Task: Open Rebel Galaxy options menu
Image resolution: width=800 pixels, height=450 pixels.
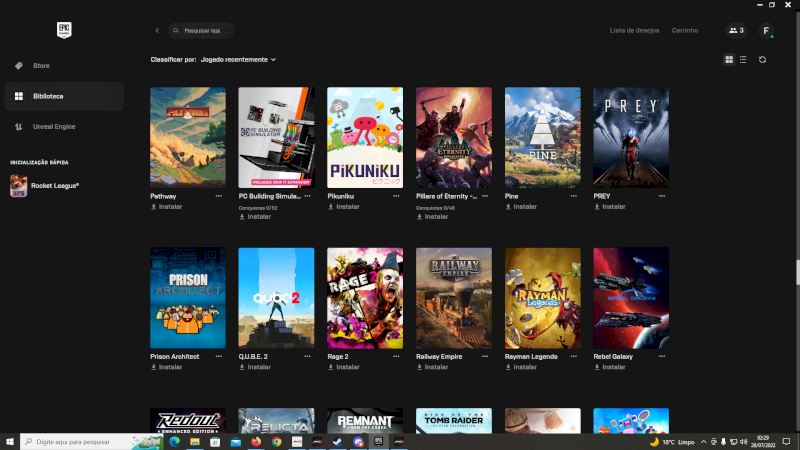Action: point(662,357)
